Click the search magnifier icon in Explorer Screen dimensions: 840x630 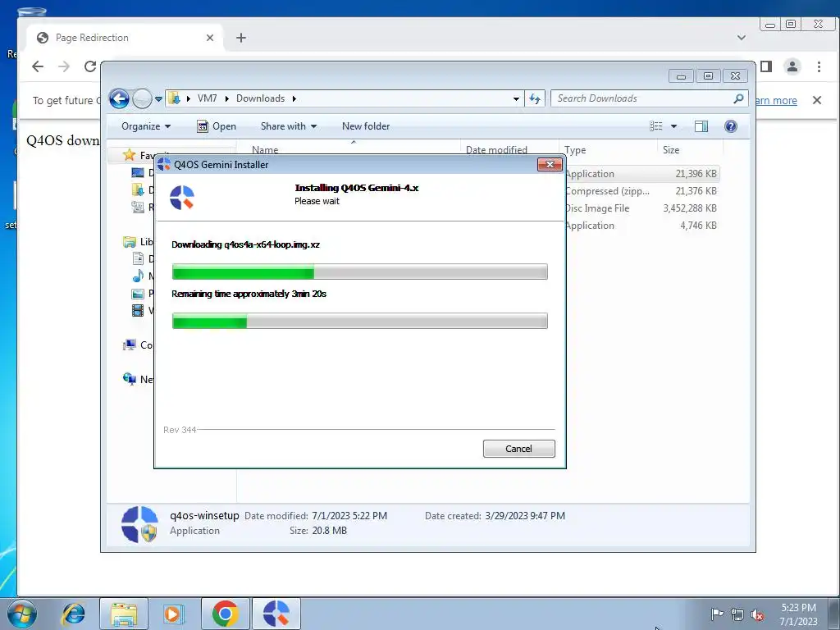(739, 98)
